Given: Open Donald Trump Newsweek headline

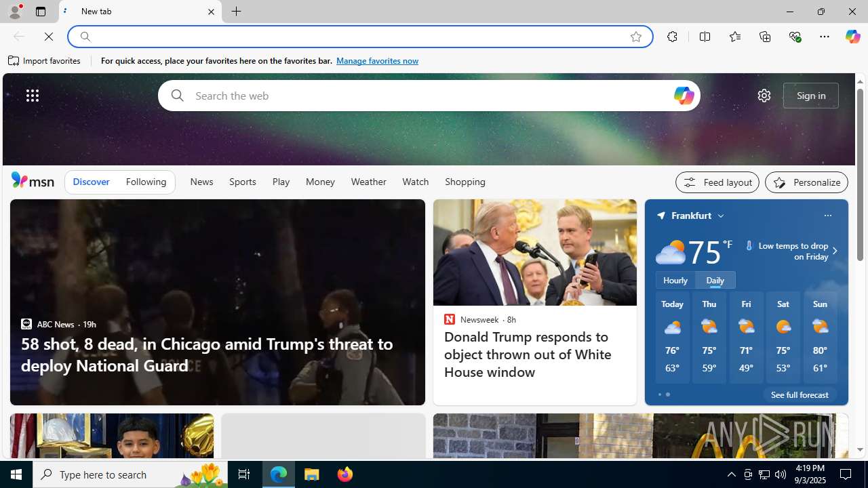Looking at the screenshot, I should coord(528,354).
